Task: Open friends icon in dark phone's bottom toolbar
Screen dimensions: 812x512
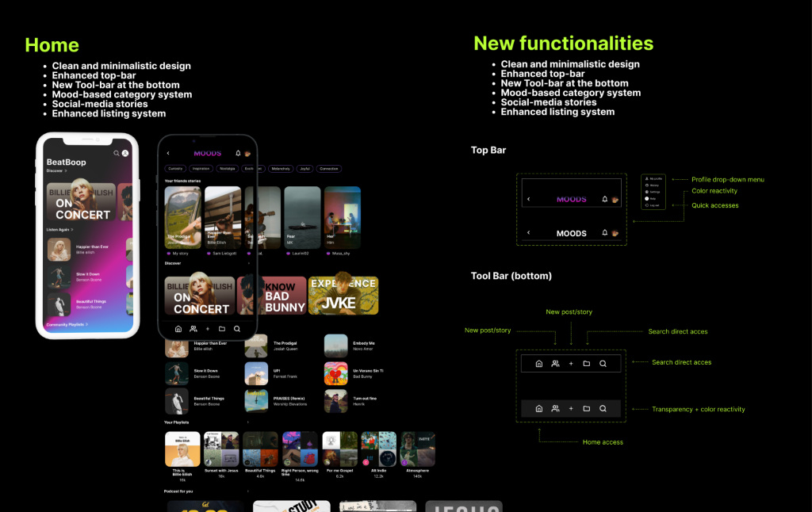Action: (193, 328)
